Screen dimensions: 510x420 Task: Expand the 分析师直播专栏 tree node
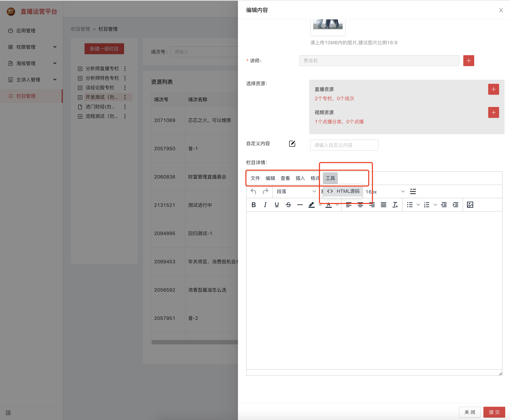(80, 68)
